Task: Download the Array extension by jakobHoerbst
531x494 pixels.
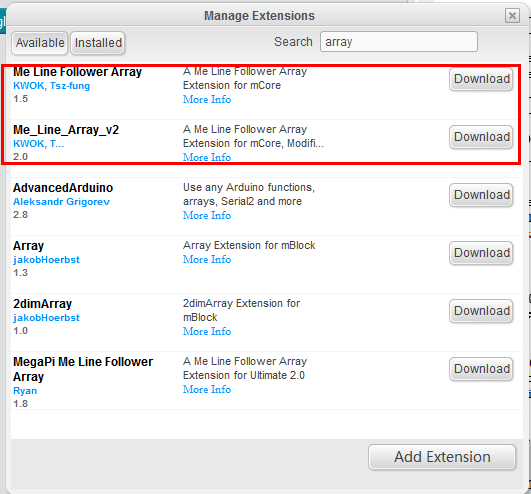Action: (481, 253)
